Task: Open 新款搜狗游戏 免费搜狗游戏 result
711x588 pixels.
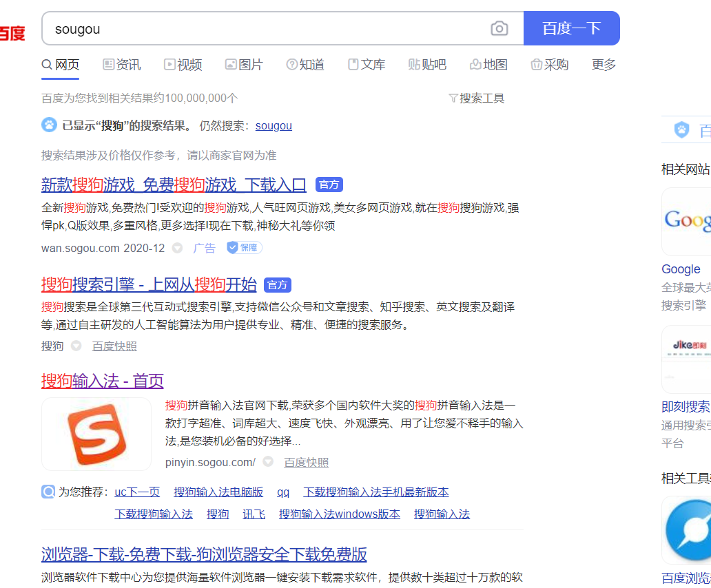Action: click(x=174, y=185)
